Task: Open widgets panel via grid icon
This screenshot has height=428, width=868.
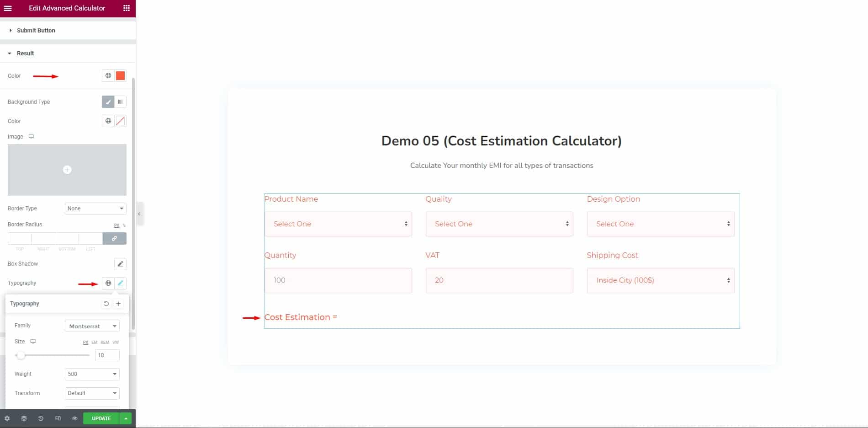Action: click(127, 8)
